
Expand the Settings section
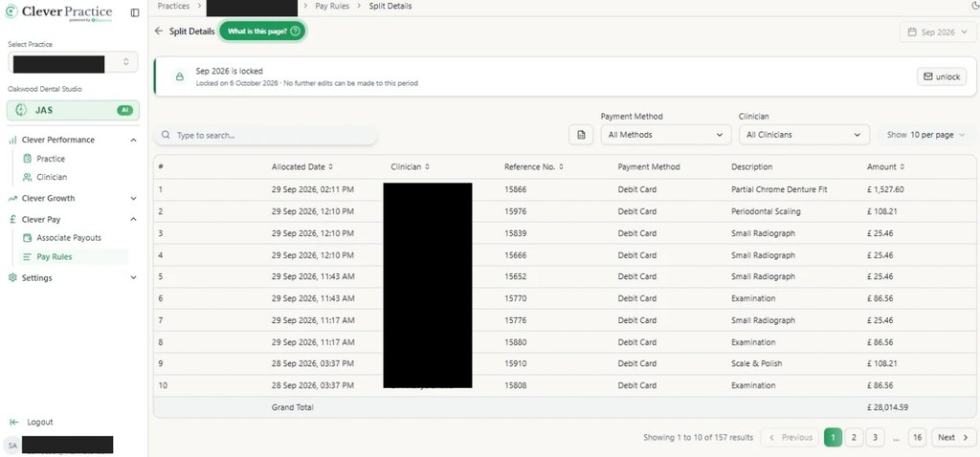(73, 278)
